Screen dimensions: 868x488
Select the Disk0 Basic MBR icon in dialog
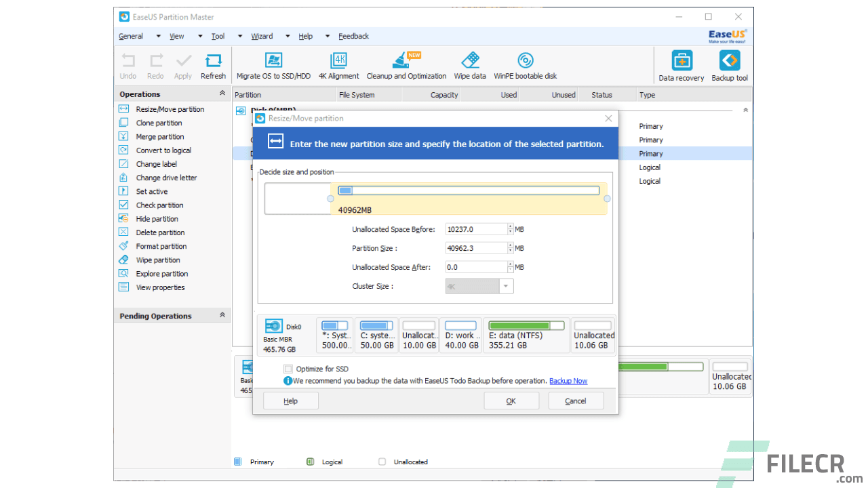(x=274, y=326)
